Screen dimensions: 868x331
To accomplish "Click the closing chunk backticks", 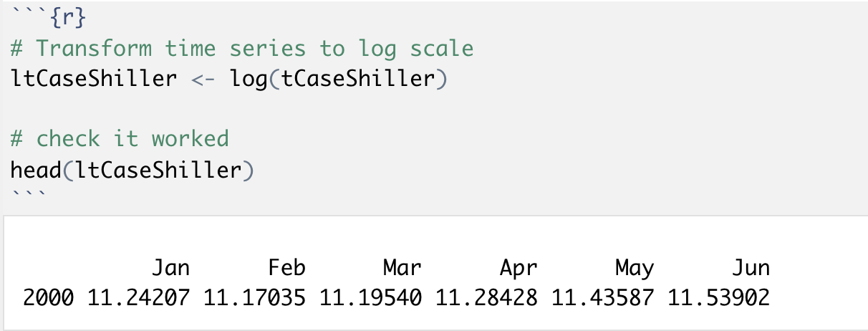I will coord(29,193).
